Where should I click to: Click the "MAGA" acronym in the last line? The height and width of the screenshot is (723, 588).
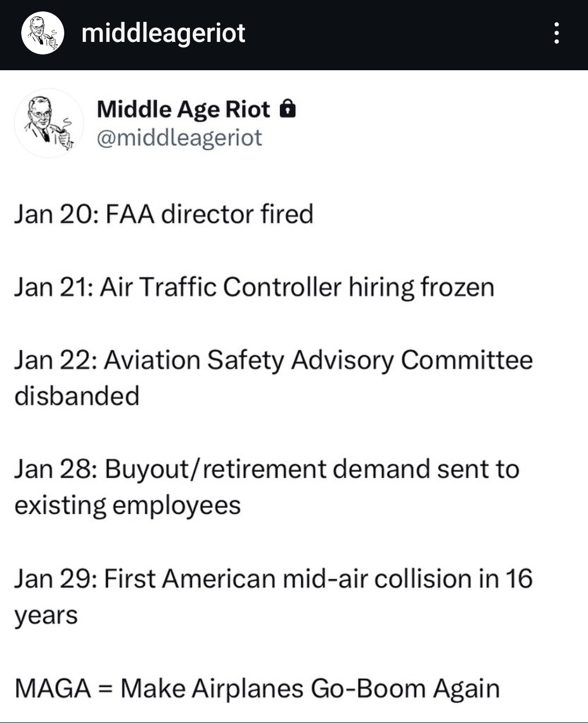pyautogui.click(x=53, y=688)
